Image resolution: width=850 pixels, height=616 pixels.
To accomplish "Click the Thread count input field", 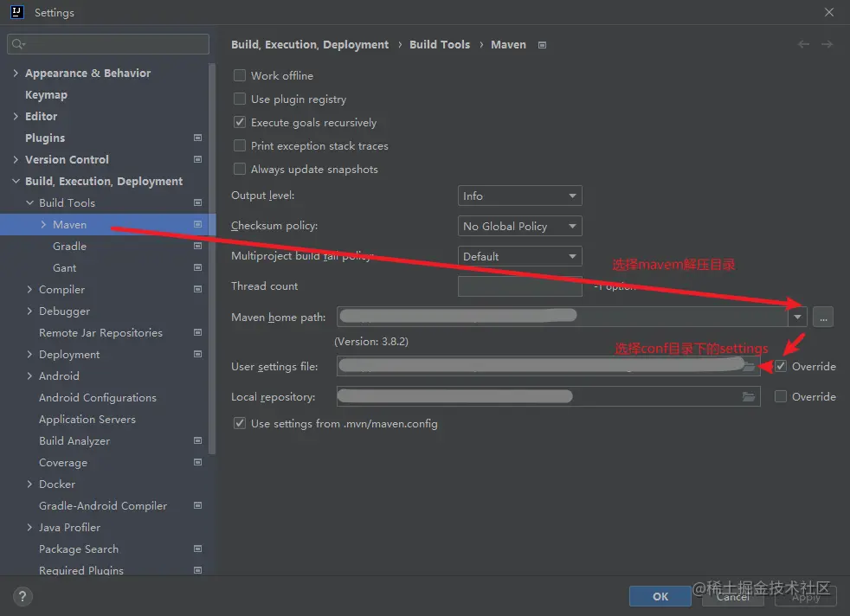I will click(x=520, y=286).
